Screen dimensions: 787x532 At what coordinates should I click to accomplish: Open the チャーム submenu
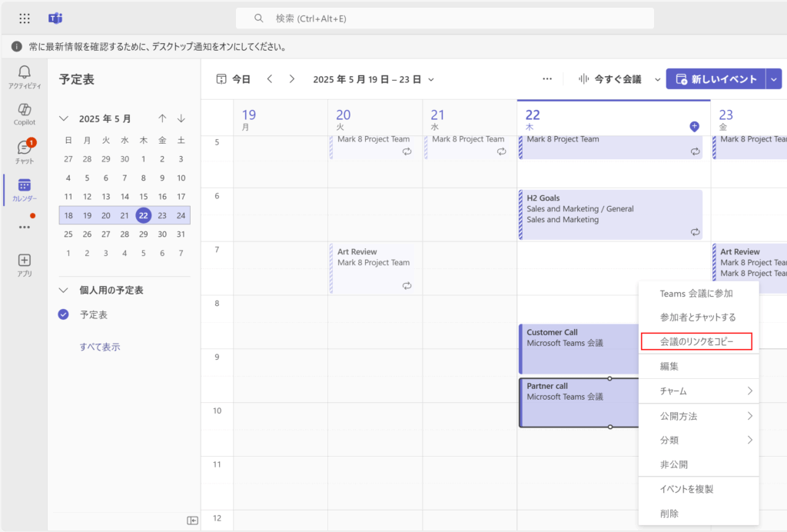pos(699,391)
